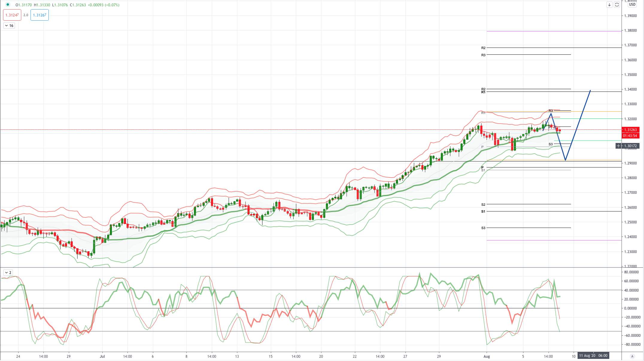Click the 27 date label on time axis
Screen dimensions: 644x361
[x=405, y=356]
